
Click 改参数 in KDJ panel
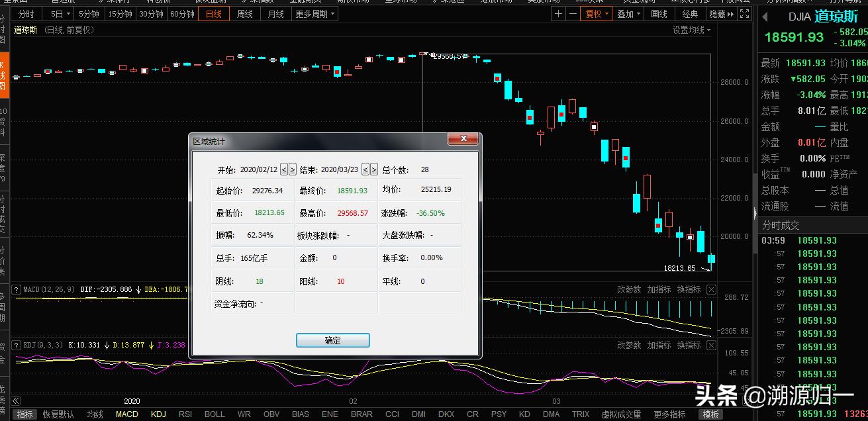click(629, 345)
